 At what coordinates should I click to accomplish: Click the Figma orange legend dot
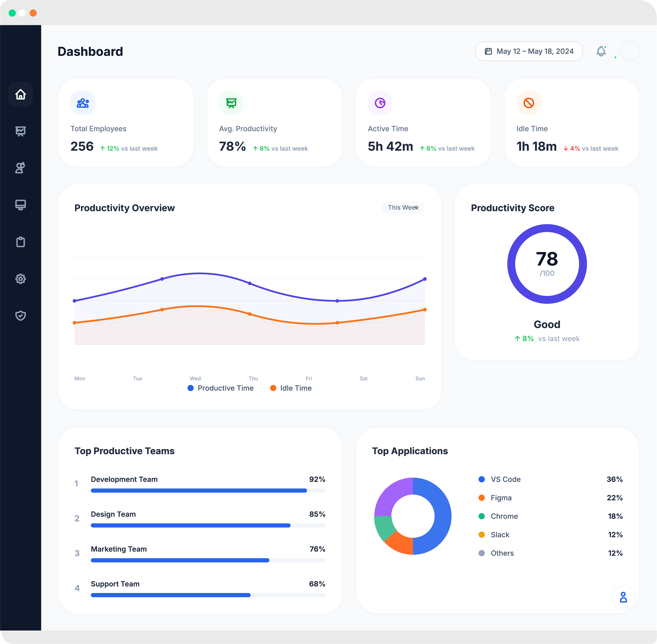pyautogui.click(x=482, y=497)
